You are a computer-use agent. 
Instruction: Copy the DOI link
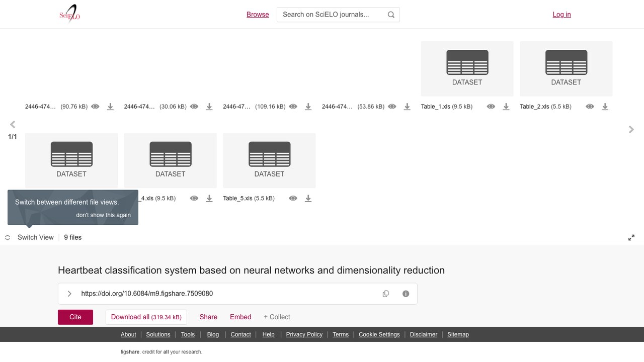pyautogui.click(x=386, y=294)
